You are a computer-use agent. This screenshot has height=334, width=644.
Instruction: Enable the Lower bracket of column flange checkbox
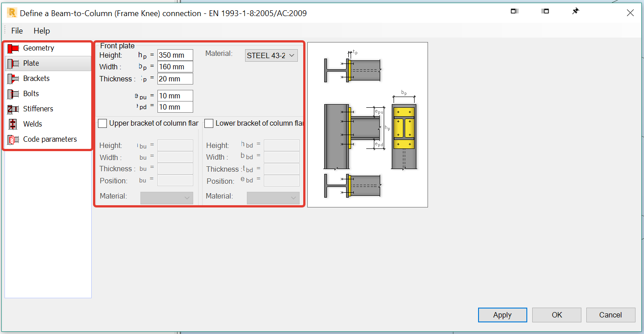tap(209, 123)
